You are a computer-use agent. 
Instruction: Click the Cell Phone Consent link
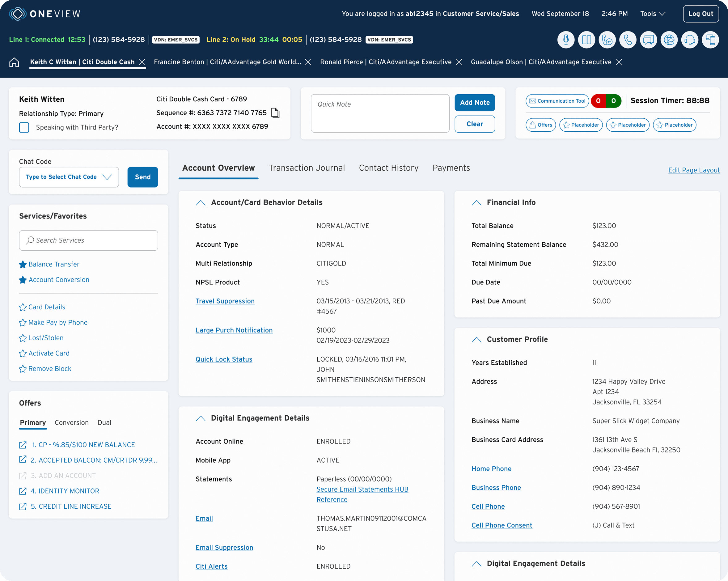(502, 525)
